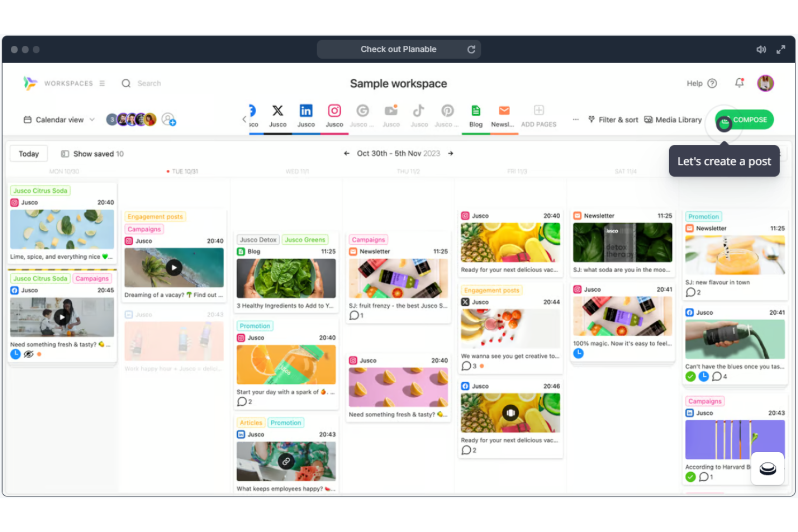Screen dimensions: 798x532
Task: Open the 3 Healthy Ingredients blog post image
Action: 286,278
